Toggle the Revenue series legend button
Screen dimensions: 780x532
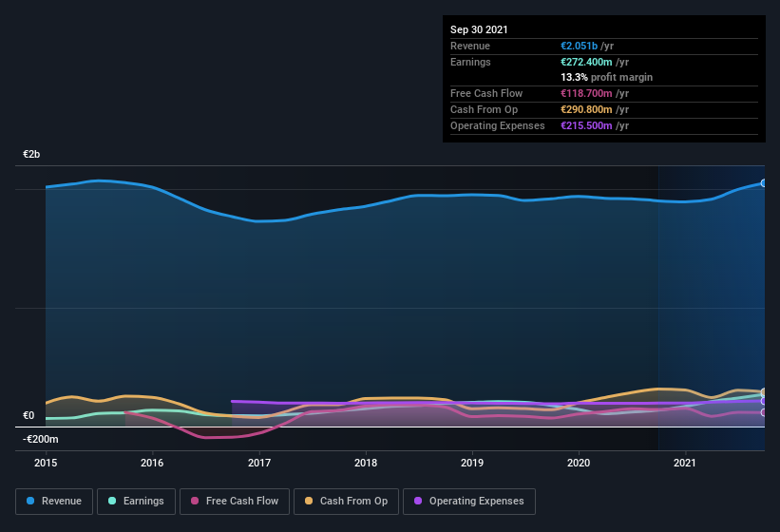(x=54, y=502)
